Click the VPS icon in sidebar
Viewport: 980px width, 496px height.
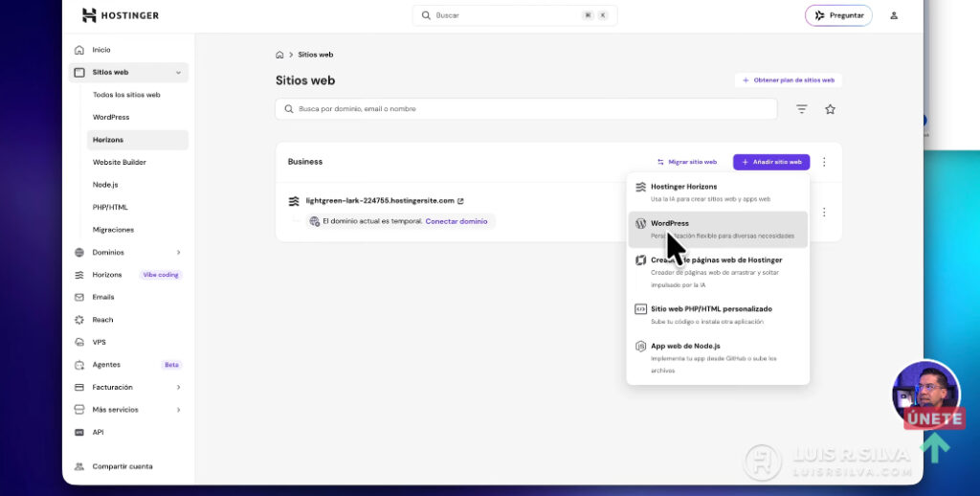pos(79,343)
